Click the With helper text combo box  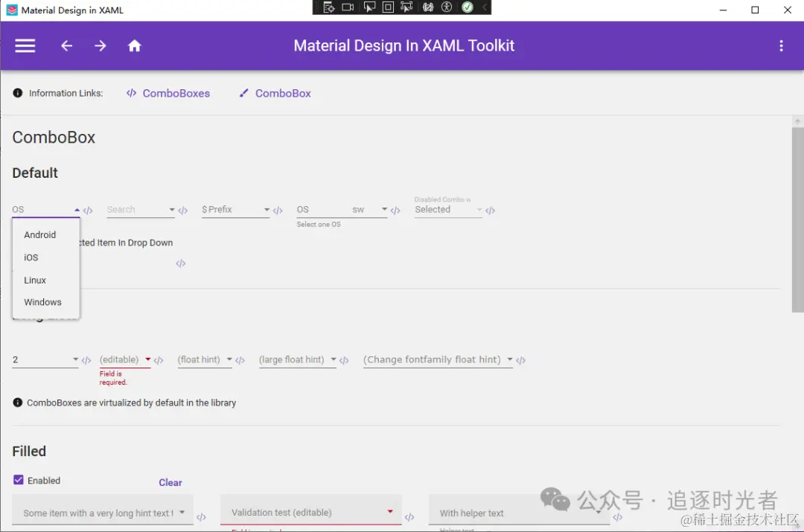point(519,510)
